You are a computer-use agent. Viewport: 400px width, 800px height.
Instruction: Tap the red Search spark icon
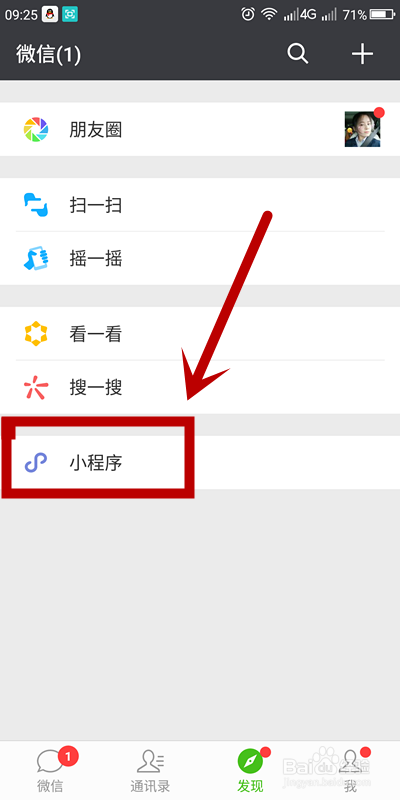tap(36, 387)
